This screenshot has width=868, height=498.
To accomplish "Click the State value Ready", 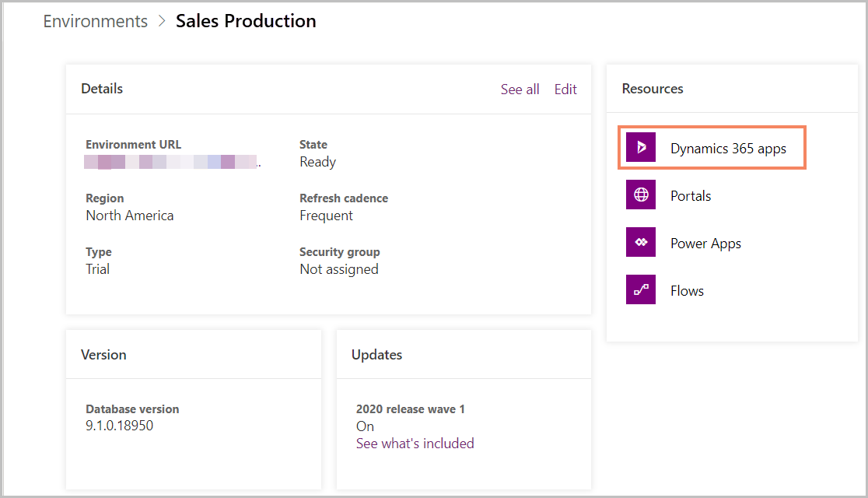I will 318,162.
